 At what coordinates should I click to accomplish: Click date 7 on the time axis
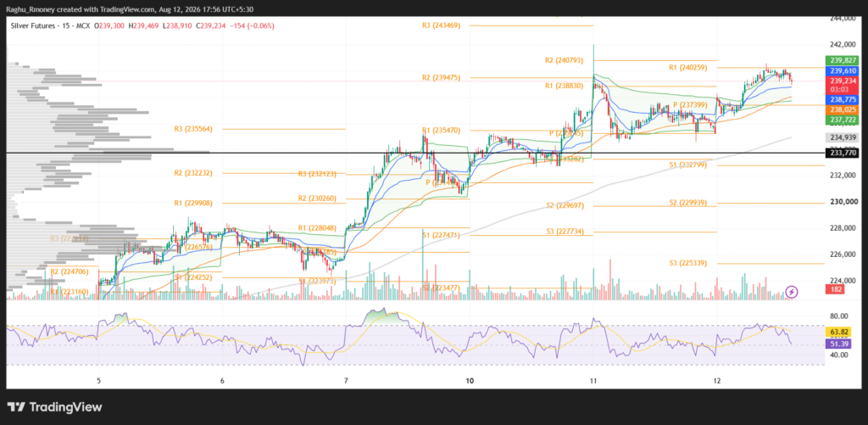click(x=346, y=381)
